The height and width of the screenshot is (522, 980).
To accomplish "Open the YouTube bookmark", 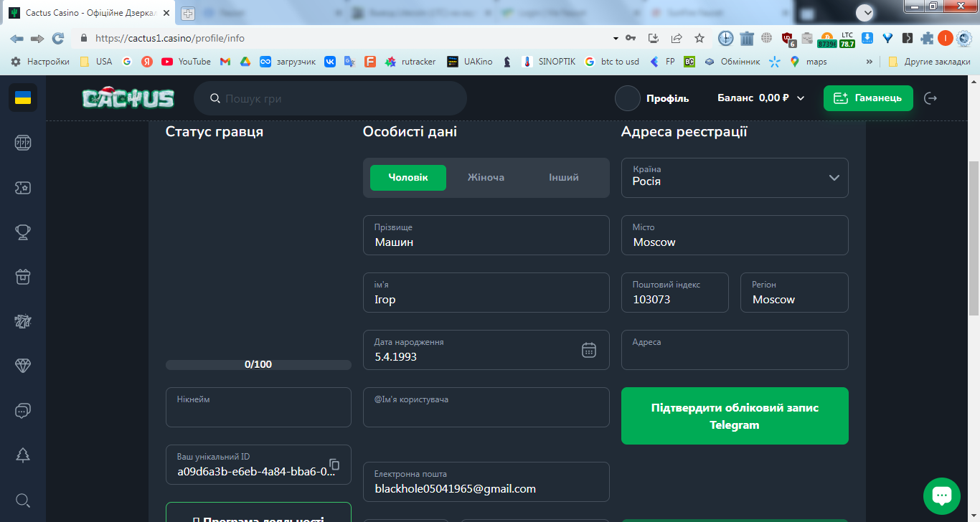I will point(187,62).
